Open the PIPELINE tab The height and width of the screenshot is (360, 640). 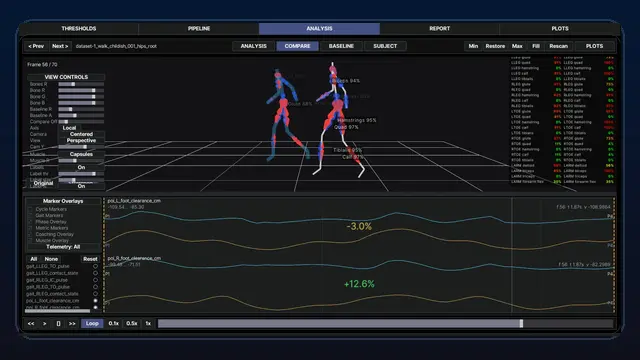point(199,29)
